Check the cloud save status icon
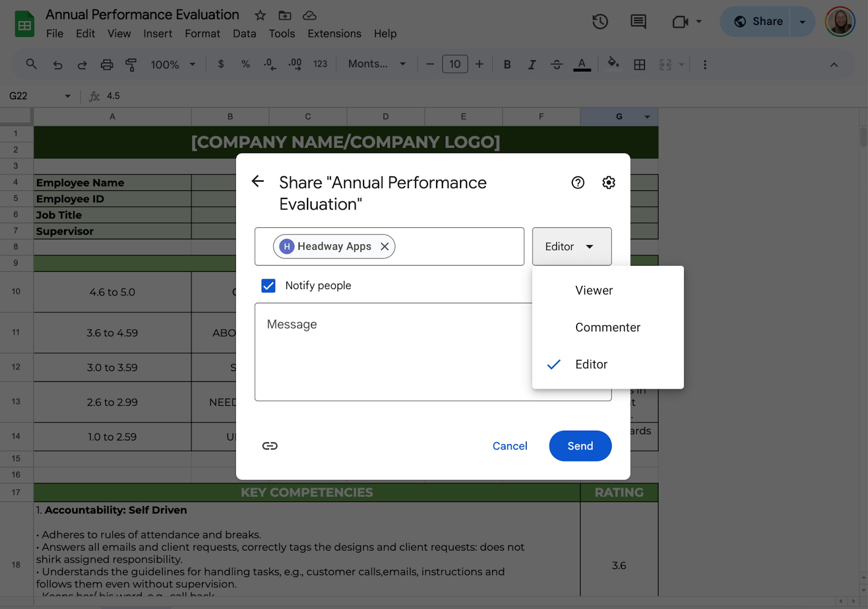Screen dimensions: 868x609 click(309, 15)
